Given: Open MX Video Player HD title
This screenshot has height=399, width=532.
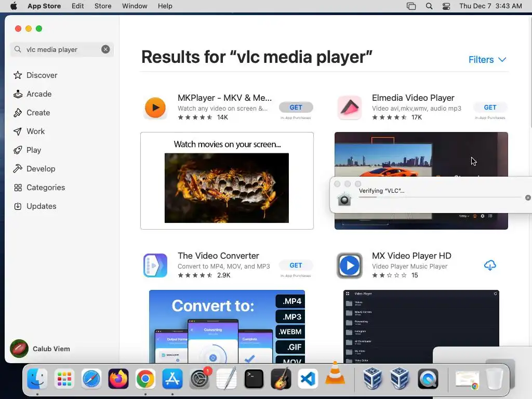Looking at the screenshot, I should tap(411, 256).
